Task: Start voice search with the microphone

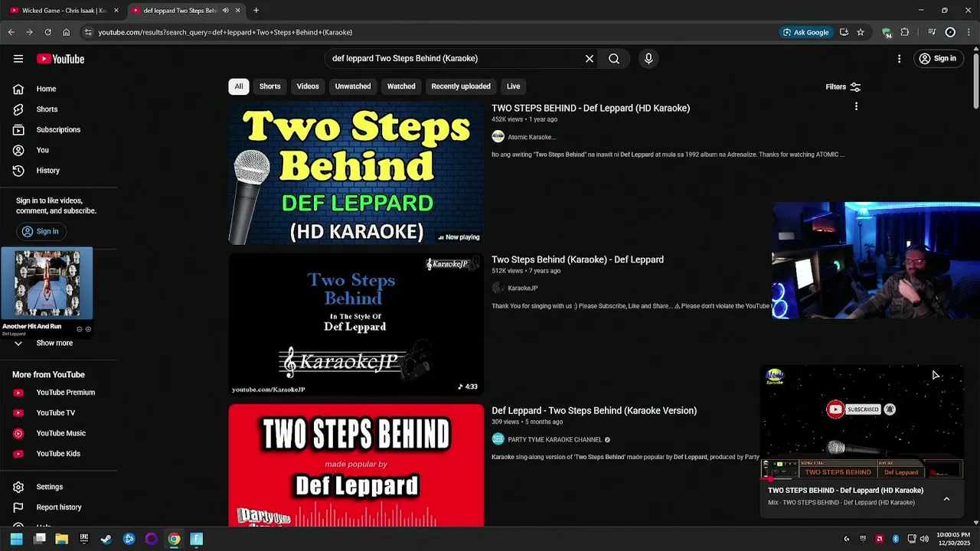Action: pos(648,59)
